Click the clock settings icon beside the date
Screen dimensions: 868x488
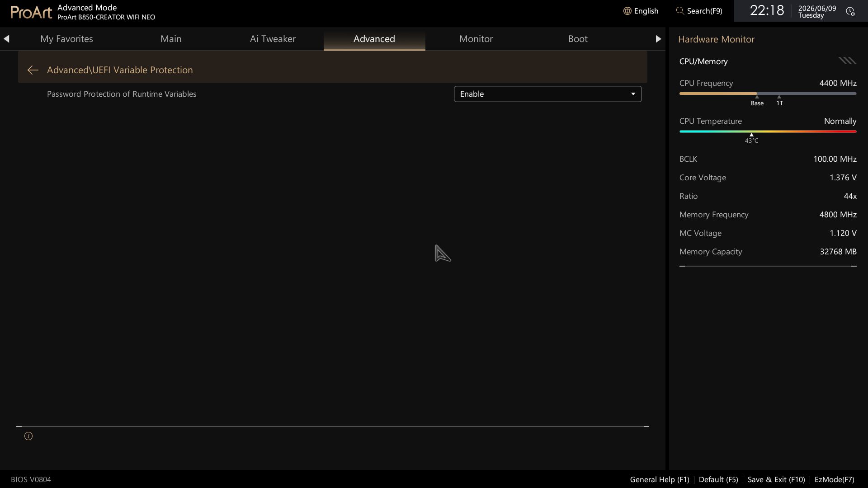click(850, 11)
